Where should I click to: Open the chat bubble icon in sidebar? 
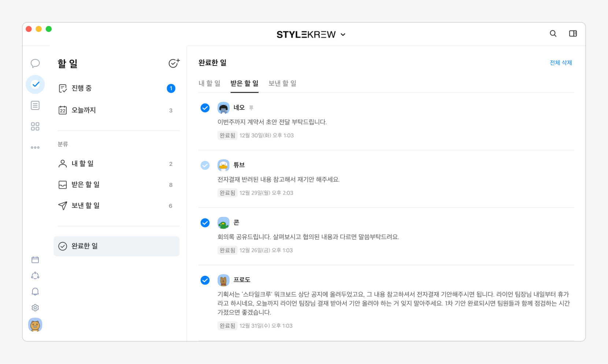[35, 63]
